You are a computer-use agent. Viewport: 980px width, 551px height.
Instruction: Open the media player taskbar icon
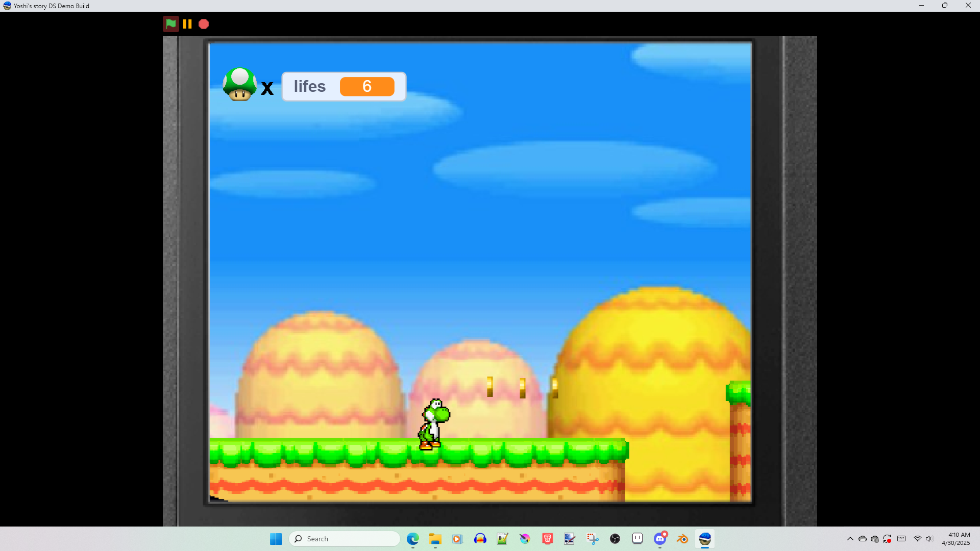[457, 539]
